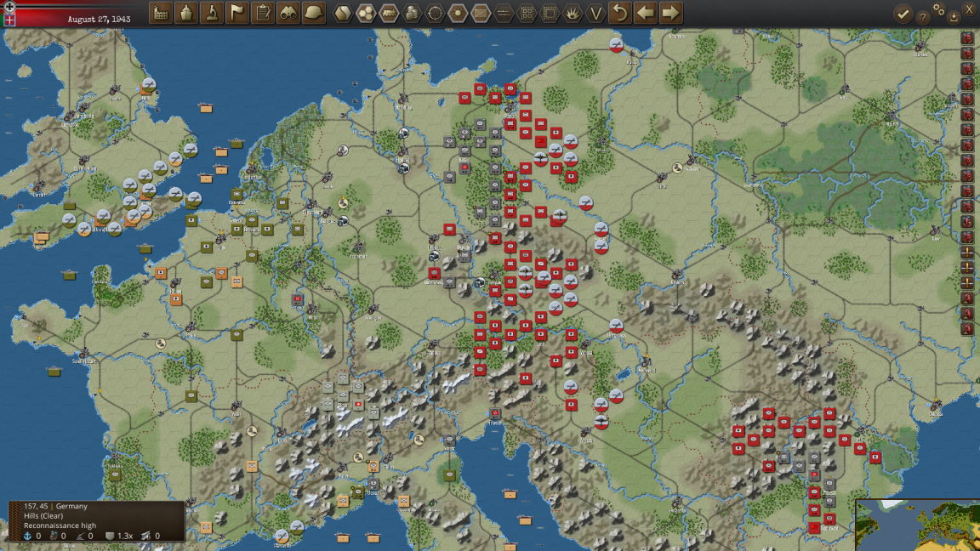Image resolution: width=980 pixels, height=551 pixels.
Task: Click the V hex toolbar icon
Action: pyautogui.click(x=595, y=13)
